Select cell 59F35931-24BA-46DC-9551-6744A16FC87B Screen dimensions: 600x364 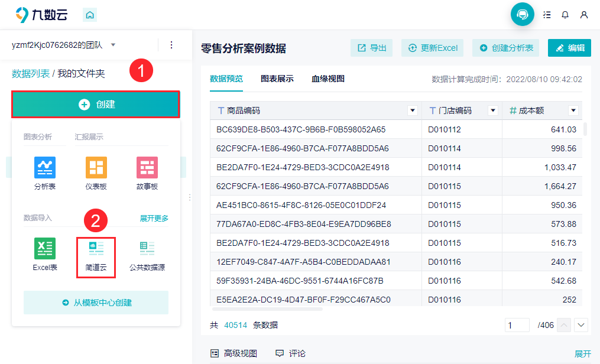pyautogui.click(x=316, y=281)
